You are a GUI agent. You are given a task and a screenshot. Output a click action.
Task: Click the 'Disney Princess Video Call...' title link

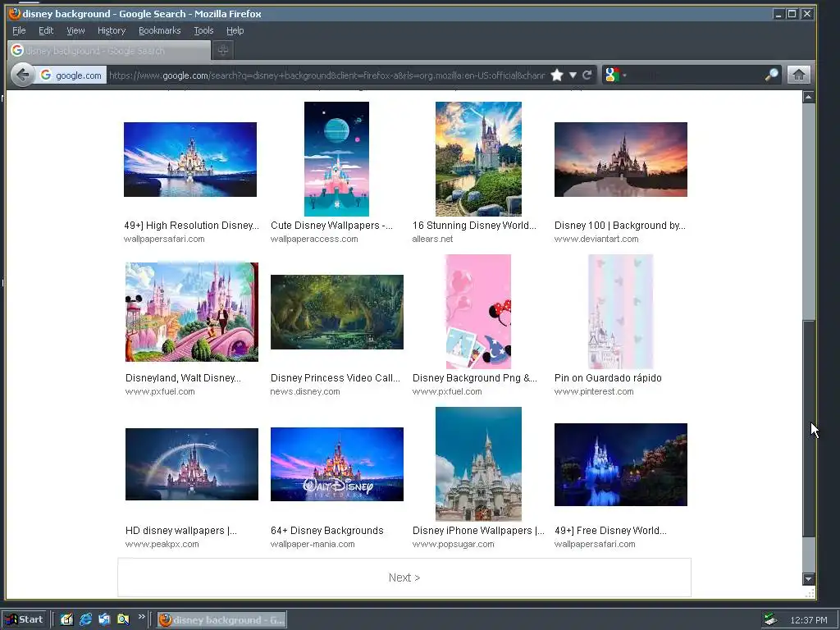336,378
